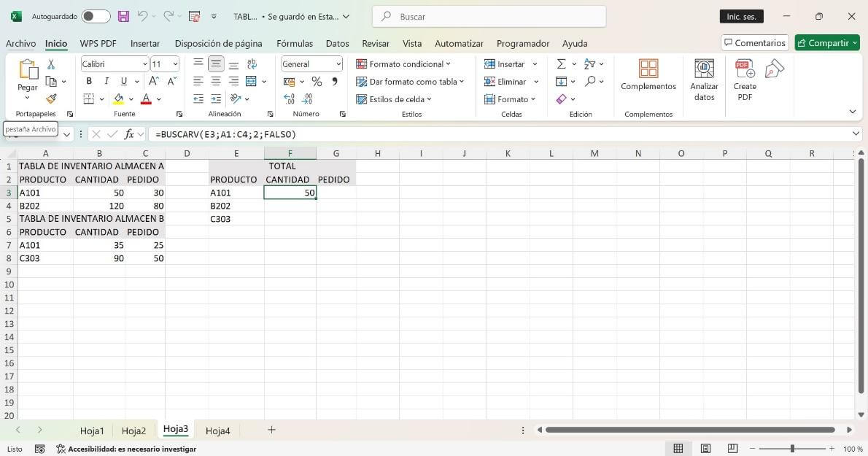Select cell B4 containing 120
The width and height of the screenshot is (868, 456).
pyautogui.click(x=100, y=206)
